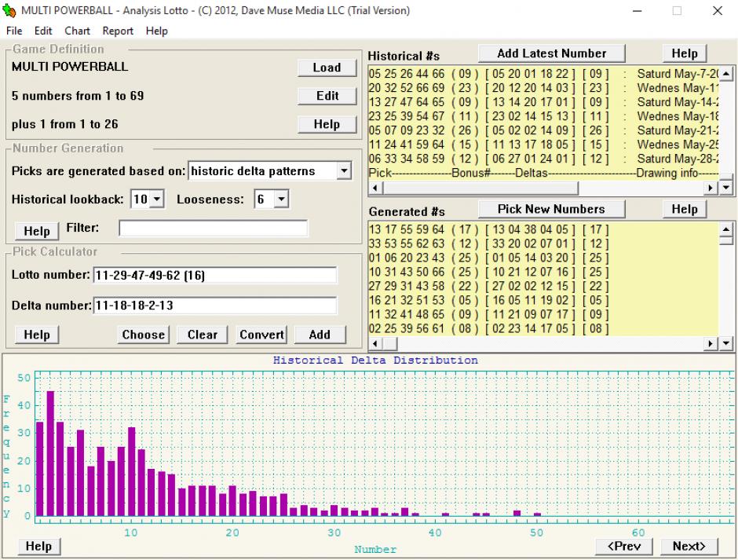Select generated row 27 29 31 43 58
Viewport: 738px width, 560px height.
click(543, 287)
